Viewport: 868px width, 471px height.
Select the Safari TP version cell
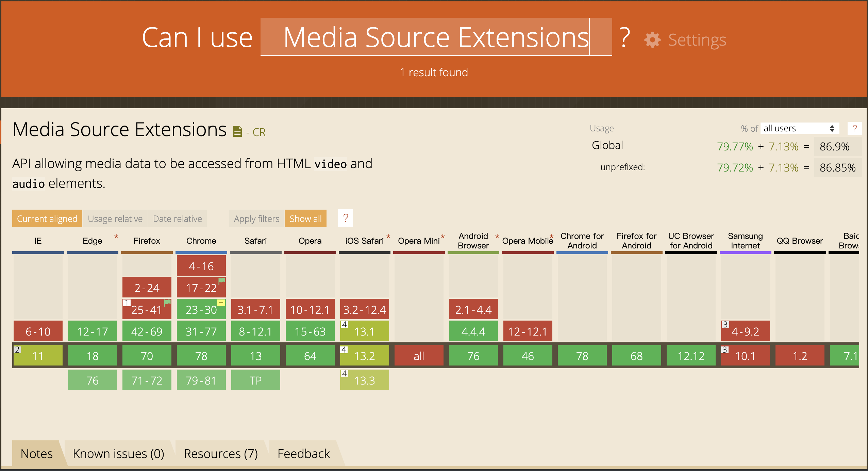point(255,380)
